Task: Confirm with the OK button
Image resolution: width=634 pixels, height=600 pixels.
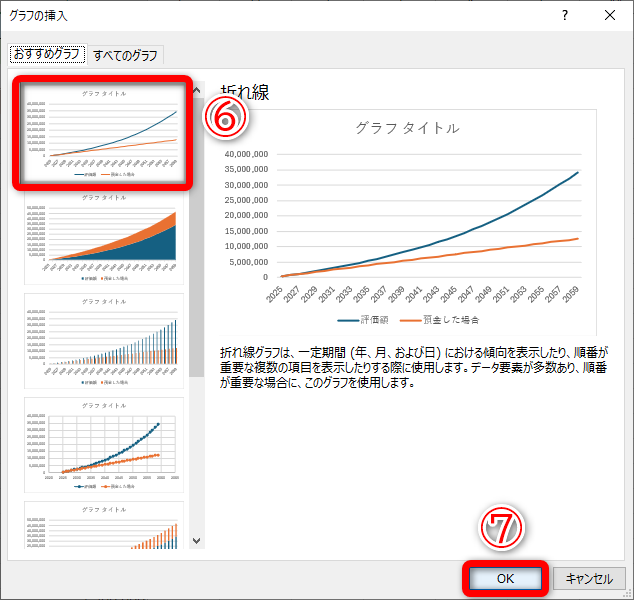Action: pos(505,579)
